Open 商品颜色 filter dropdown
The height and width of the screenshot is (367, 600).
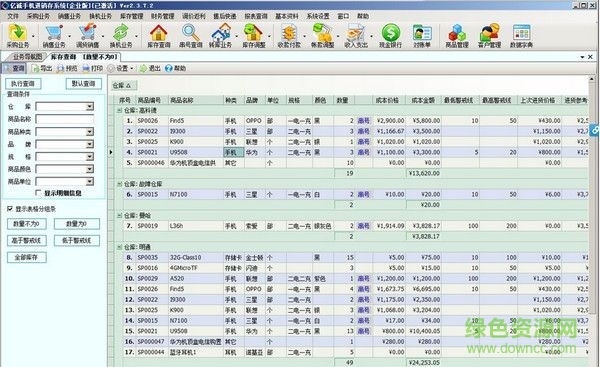90,169
